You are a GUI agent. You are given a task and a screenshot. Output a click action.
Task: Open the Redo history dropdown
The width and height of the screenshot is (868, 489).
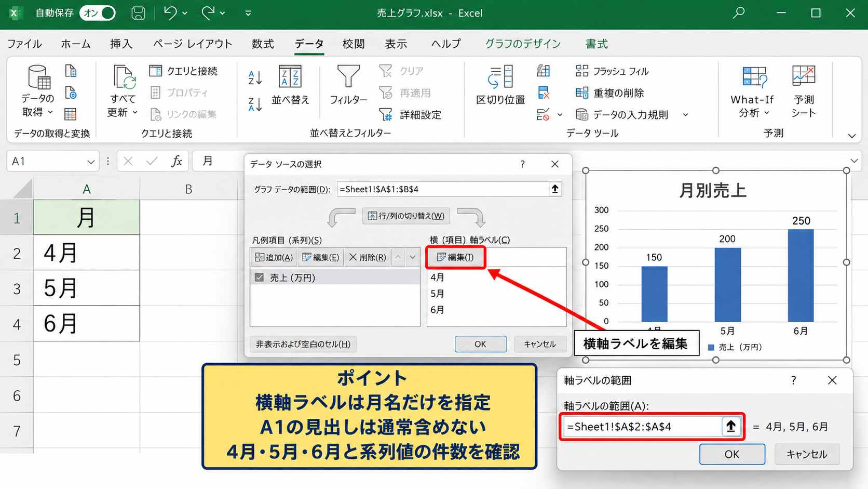[x=223, y=14]
